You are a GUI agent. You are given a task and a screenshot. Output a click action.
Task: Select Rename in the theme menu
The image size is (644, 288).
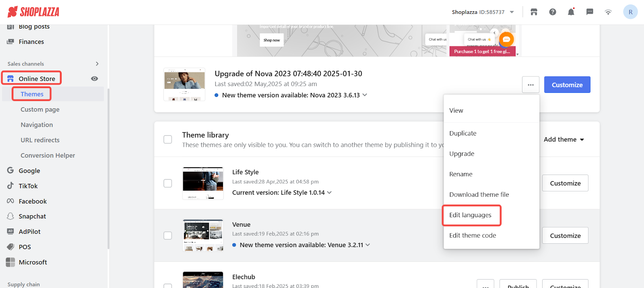(x=491, y=174)
